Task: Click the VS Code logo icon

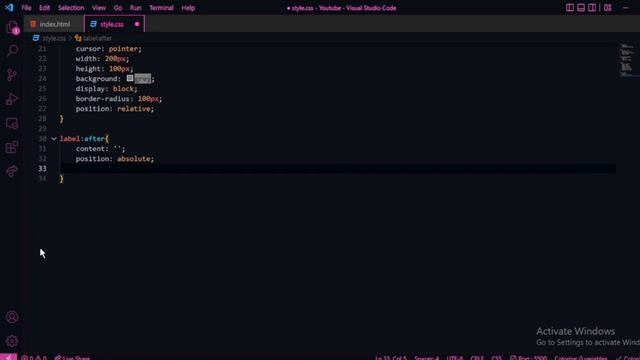Action: click(9, 8)
